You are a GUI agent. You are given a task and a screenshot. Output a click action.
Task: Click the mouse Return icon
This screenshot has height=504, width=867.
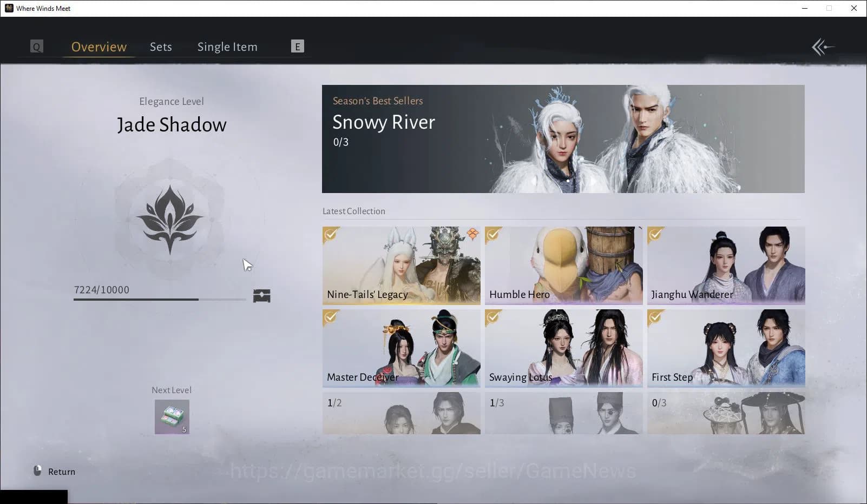[x=37, y=471]
